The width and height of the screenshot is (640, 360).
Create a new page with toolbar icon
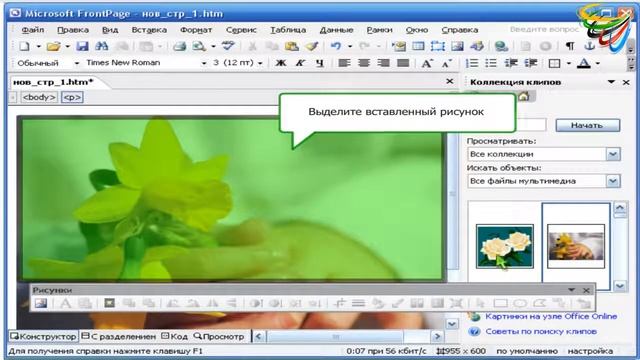click(x=24, y=46)
